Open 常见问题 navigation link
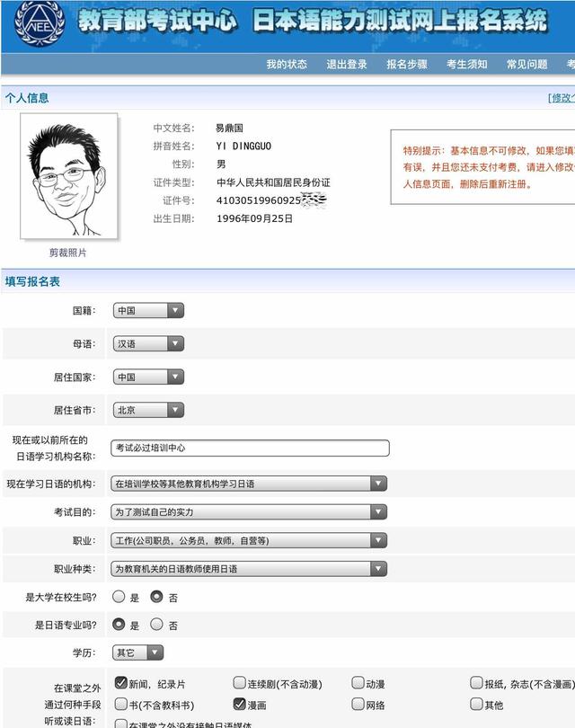This screenshot has height=728, width=575. pyautogui.click(x=526, y=65)
